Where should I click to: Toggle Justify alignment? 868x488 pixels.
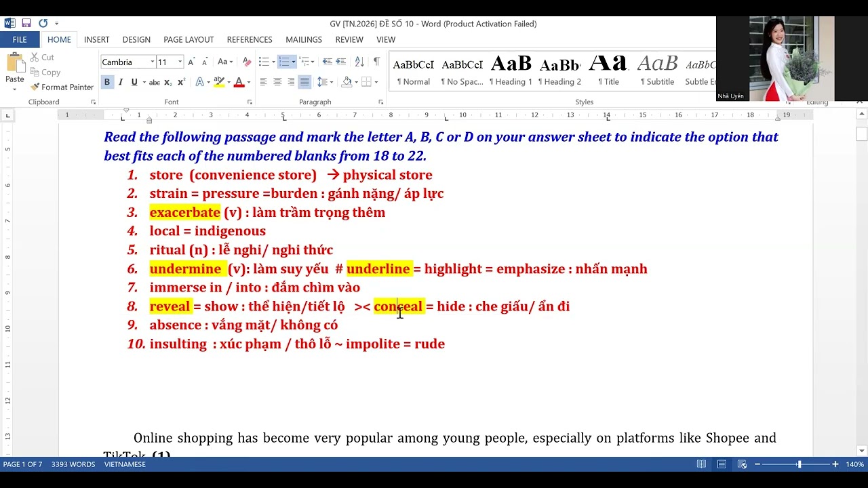304,82
